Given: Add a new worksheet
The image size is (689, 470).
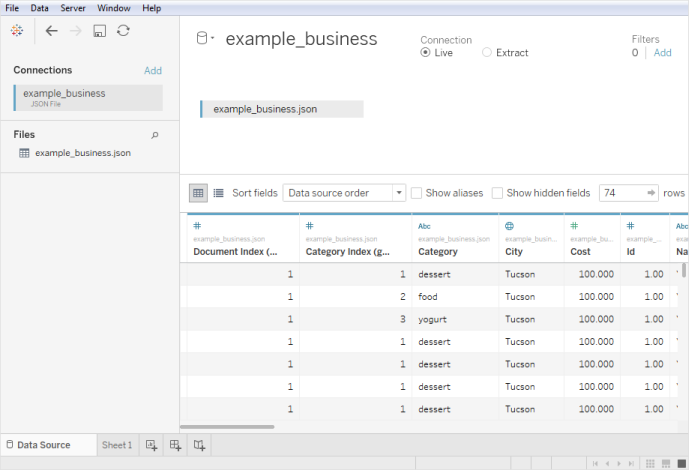Looking at the screenshot, I should [x=151, y=445].
